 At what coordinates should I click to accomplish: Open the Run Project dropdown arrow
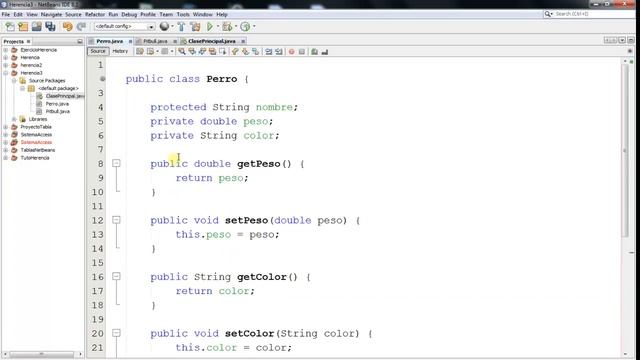(x=218, y=27)
